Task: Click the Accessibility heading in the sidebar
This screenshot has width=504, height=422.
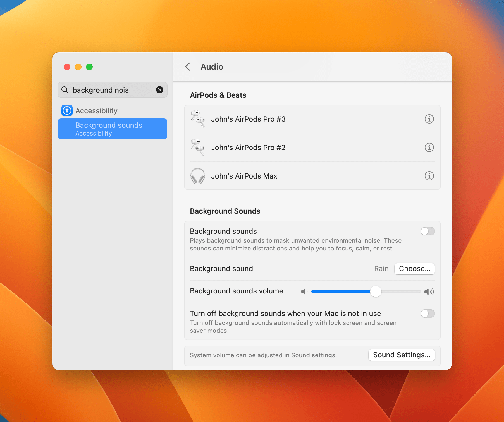Action: point(96,111)
